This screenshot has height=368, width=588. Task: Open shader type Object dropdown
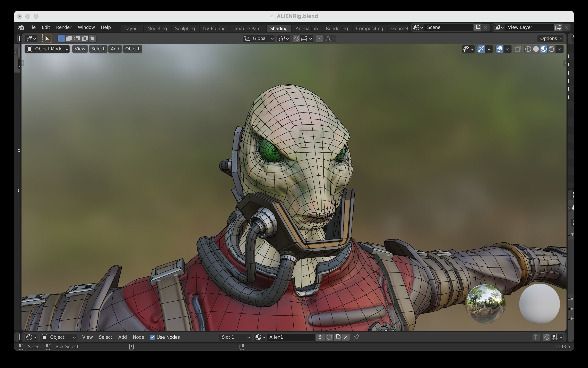pos(58,337)
